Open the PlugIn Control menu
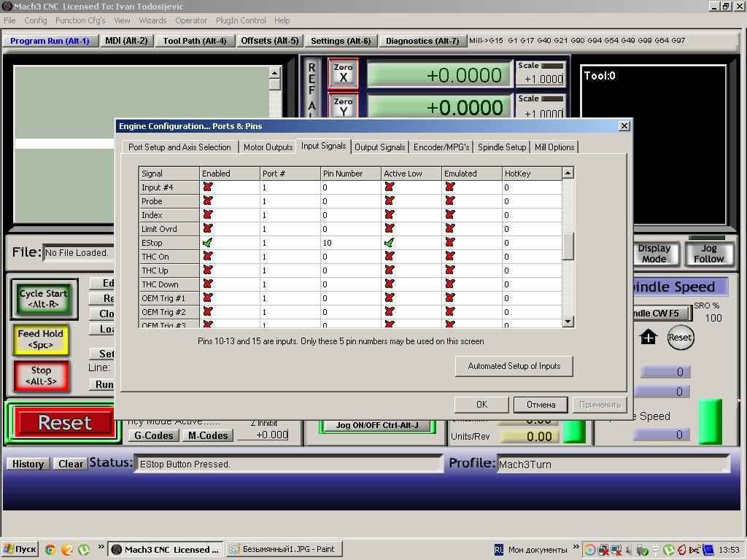The height and width of the screenshot is (560, 747). point(241,20)
